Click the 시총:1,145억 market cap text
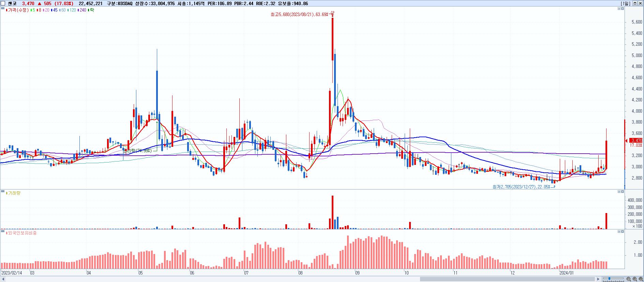The width and height of the screenshot is (644, 282). tap(191, 3)
